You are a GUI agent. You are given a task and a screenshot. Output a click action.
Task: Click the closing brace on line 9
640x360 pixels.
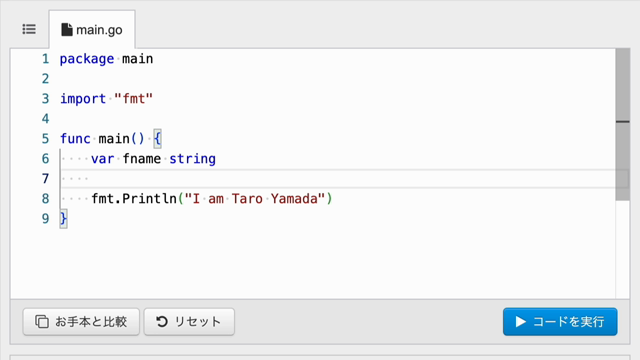[63, 219]
